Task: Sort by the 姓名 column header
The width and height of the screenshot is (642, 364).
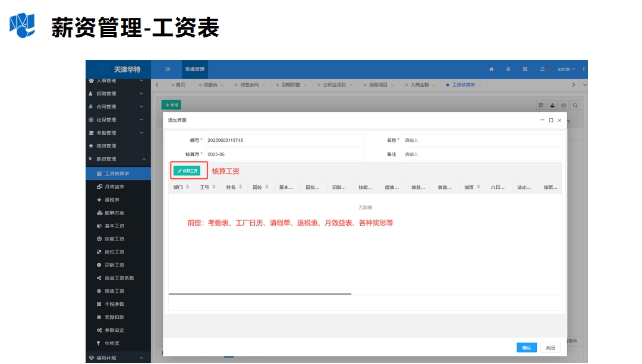Action: pyautogui.click(x=234, y=187)
